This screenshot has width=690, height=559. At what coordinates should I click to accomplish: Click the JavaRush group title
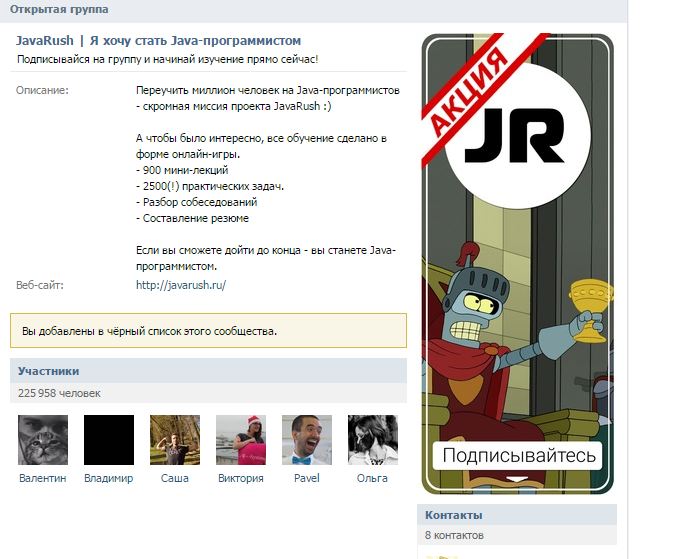[158, 40]
